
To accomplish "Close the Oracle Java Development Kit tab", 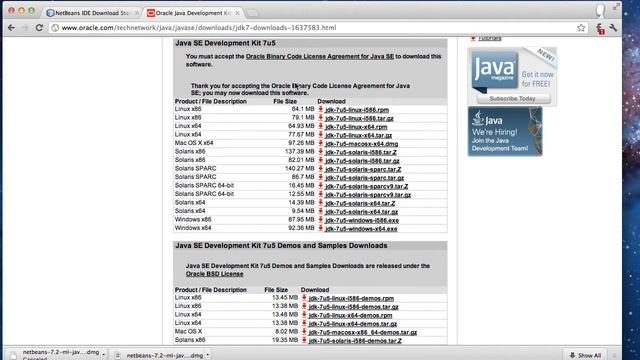I will click(237, 13).
